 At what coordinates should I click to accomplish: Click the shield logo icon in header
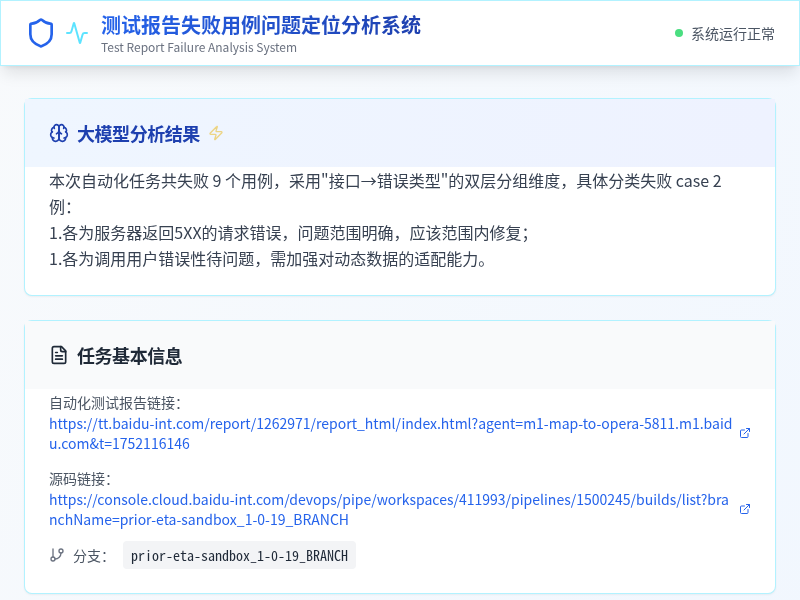point(41,33)
